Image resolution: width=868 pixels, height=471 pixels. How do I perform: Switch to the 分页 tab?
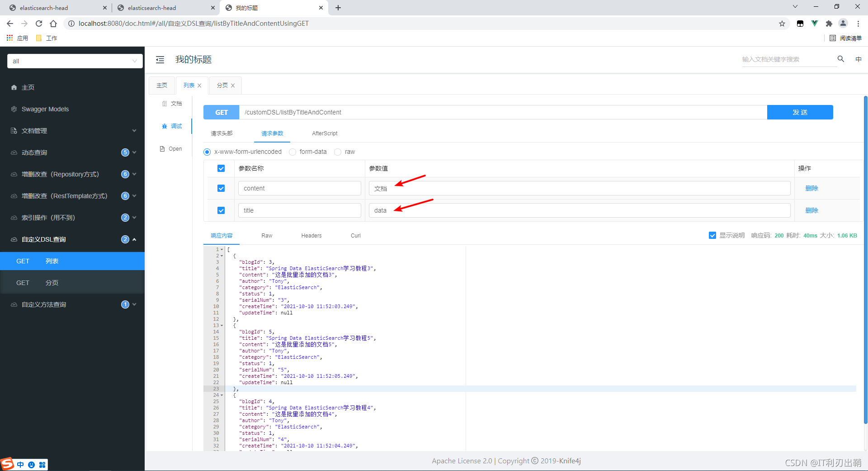click(x=222, y=85)
